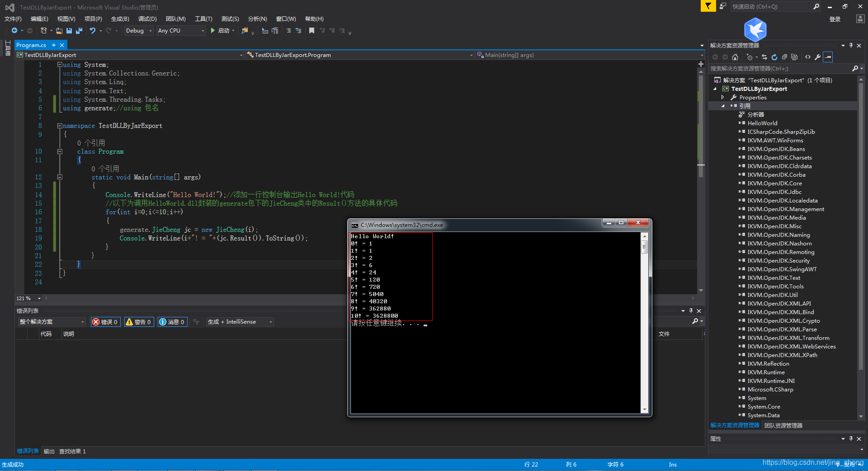Collapse the 引用 references node

[722, 106]
